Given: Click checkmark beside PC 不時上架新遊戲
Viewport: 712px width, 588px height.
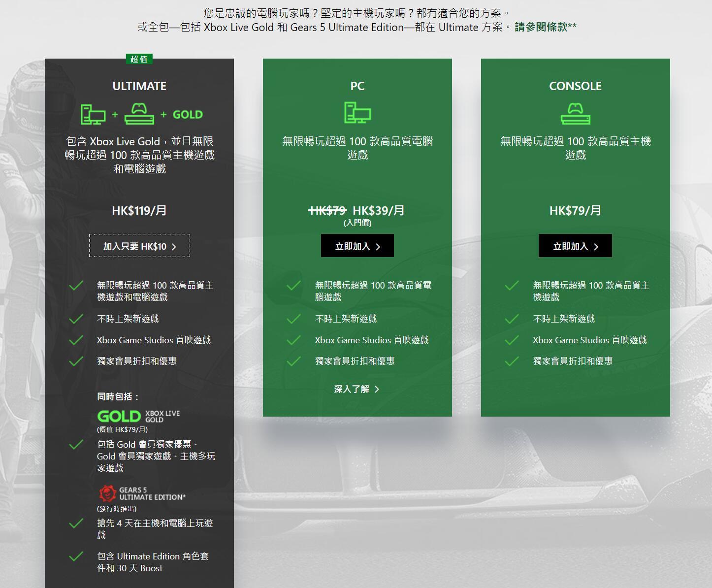Looking at the screenshot, I should (x=294, y=319).
